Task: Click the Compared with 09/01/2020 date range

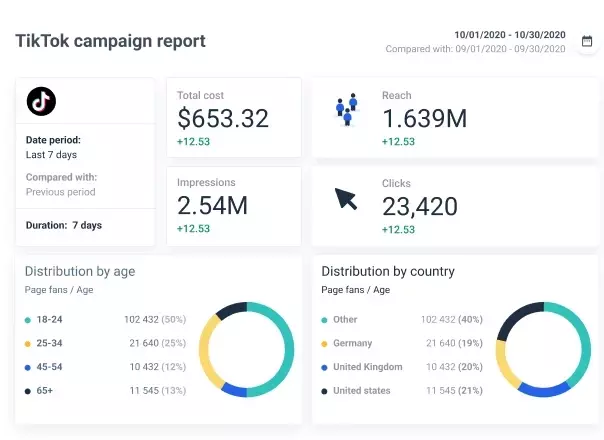Action: point(476,49)
